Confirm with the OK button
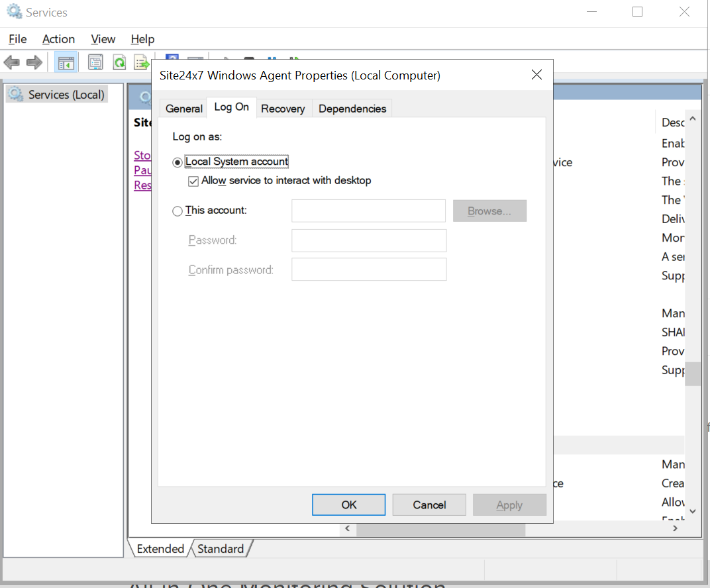 click(348, 505)
